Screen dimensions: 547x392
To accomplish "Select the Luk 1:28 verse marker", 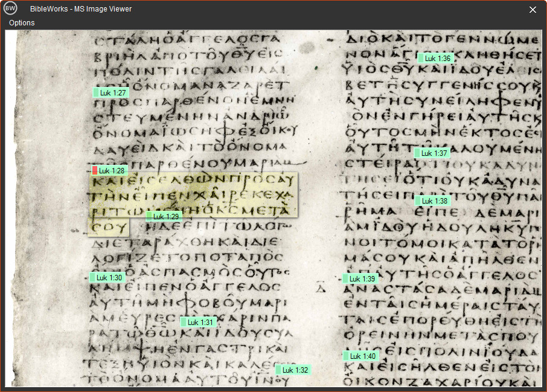I will pyautogui.click(x=109, y=170).
